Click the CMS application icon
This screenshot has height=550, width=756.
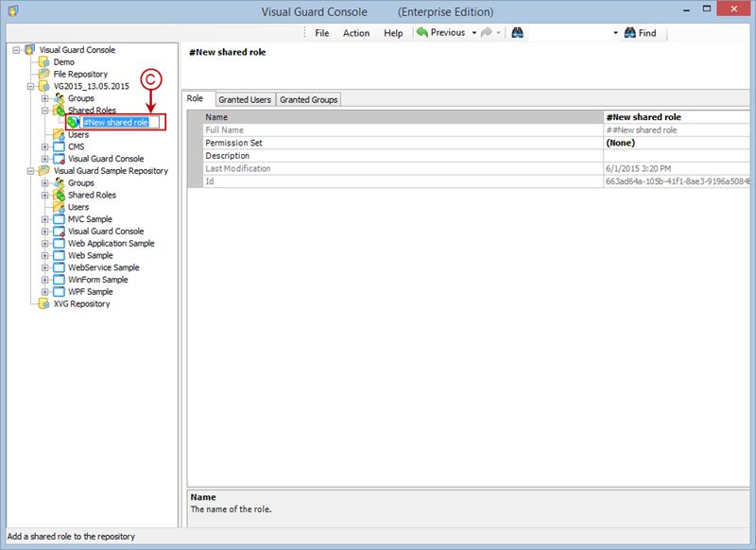pyautogui.click(x=59, y=146)
